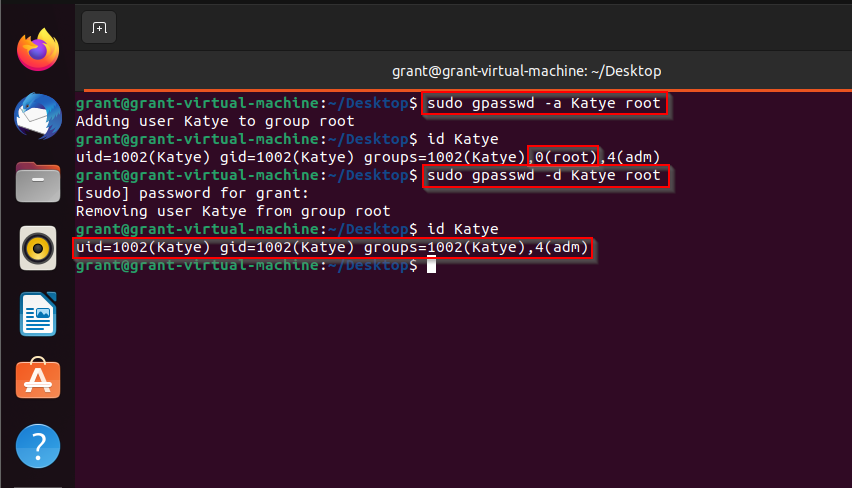Click the first id Katye command
The image size is (852, 488).
463,139
